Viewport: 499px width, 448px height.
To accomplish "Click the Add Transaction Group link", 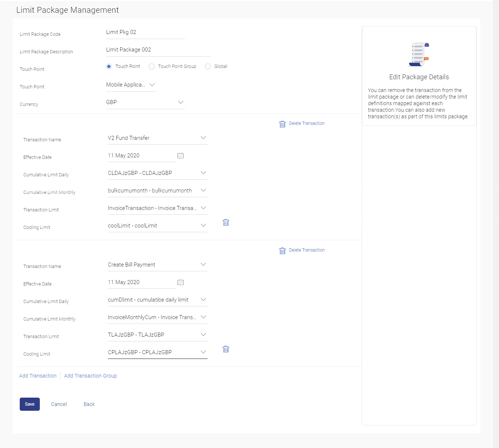I will (91, 376).
